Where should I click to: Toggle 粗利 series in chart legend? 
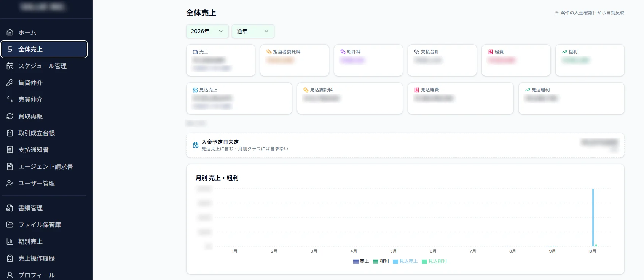(x=381, y=261)
